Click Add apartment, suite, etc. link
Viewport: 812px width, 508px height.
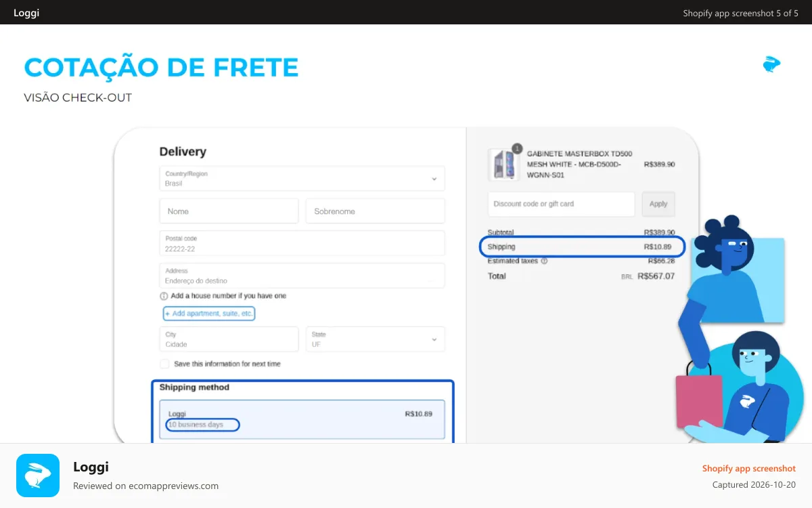[209, 314]
